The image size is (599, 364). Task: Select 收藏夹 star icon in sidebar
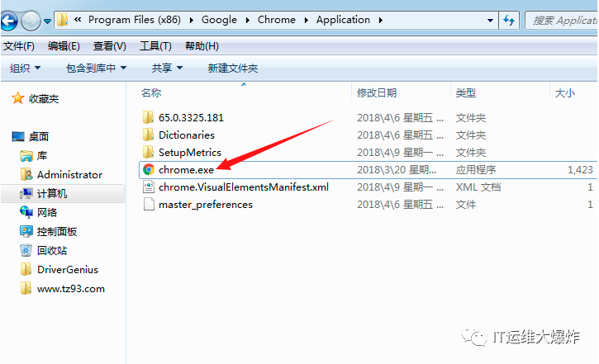pyautogui.click(x=17, y=98)
